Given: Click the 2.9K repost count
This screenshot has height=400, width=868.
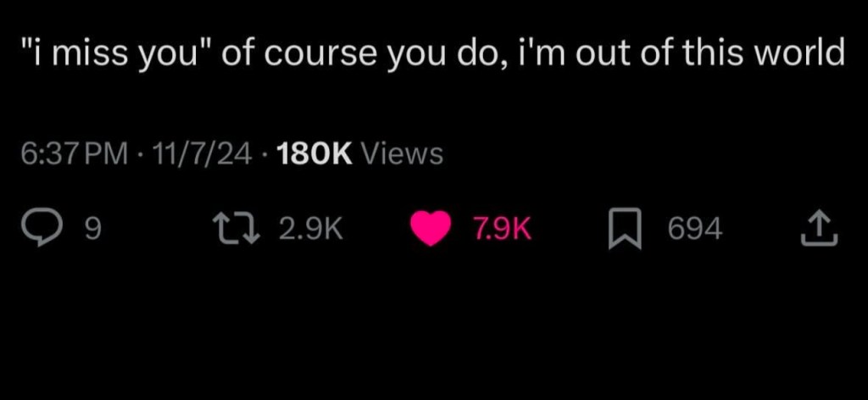Looking at the screenshot, I should [311, 228].
